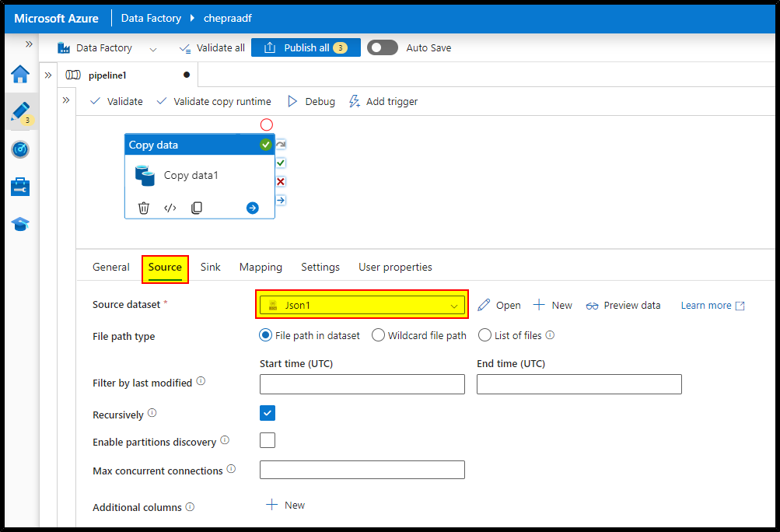Click the info icon for Max concurrent connections
Image resolution: width=780 pixels, height=532 pixels.
231,468
